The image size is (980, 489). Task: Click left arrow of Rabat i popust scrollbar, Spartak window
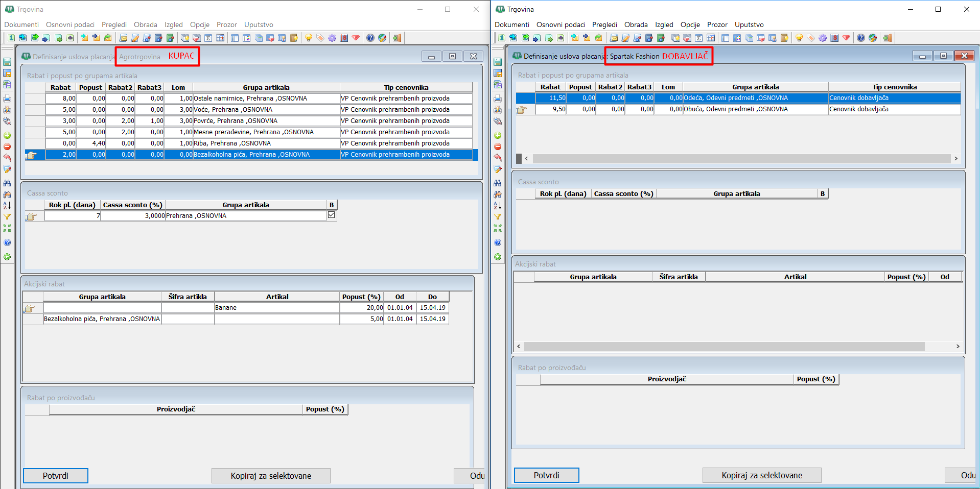pyautogui.click(x=526, y=159)
